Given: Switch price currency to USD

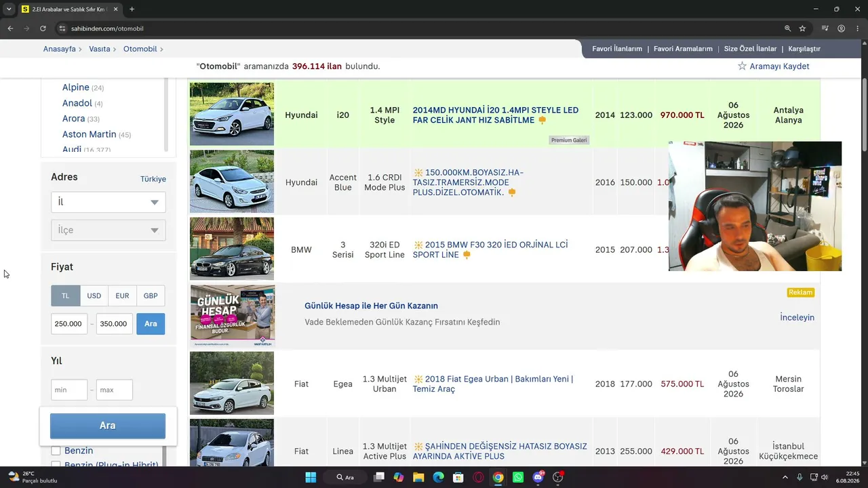Looking at the screenshot, I should click(94, 296).
